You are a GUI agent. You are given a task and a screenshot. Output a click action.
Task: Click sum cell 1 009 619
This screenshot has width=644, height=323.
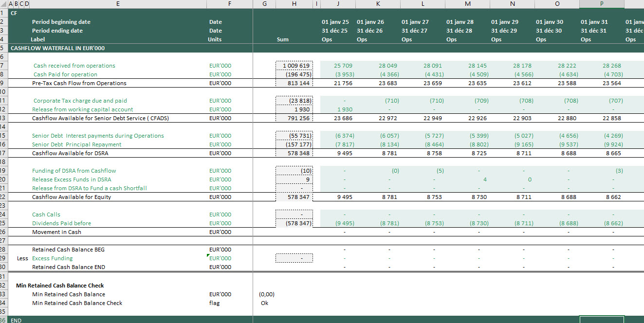click(x=294, y=66)
